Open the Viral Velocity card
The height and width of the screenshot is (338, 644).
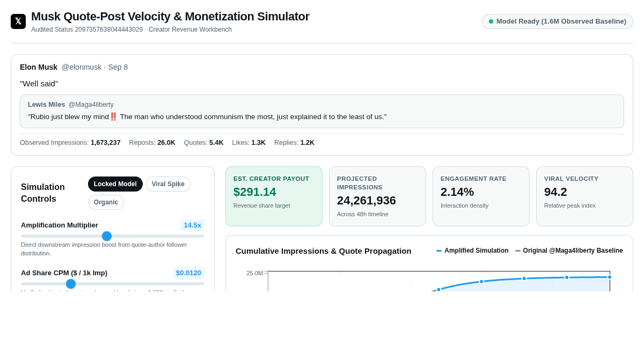pyautogui.click(x=584, y=196)
